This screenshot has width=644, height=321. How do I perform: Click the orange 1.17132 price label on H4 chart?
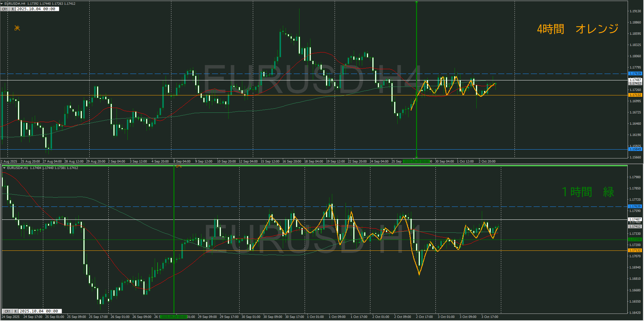point(635,95)
